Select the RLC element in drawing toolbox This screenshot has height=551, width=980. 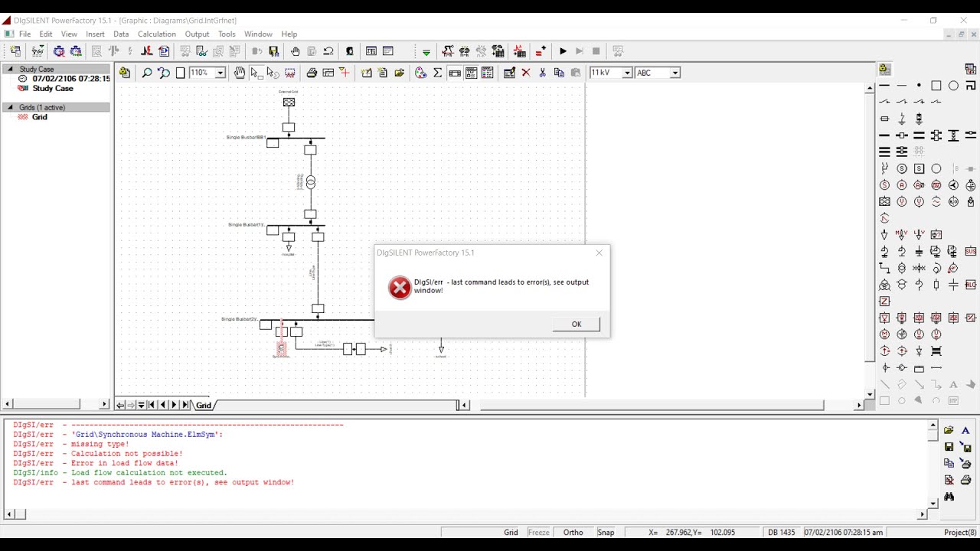coord(971,285)
